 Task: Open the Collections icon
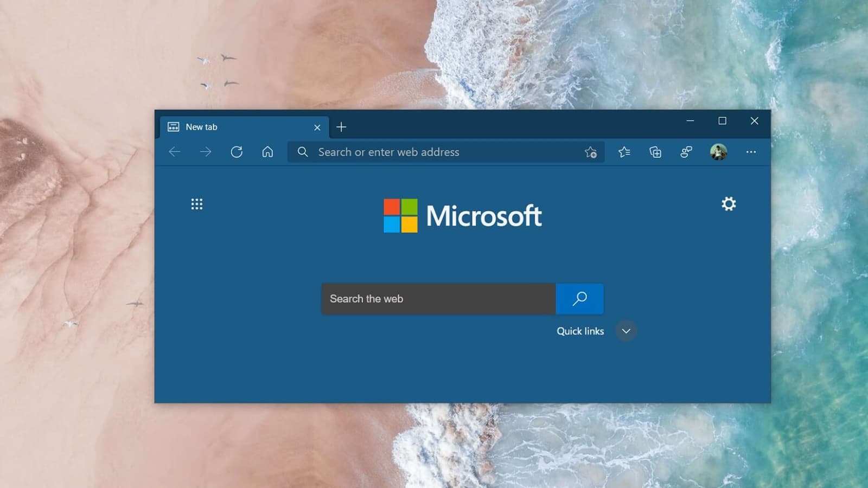click(x=655, y=152)
